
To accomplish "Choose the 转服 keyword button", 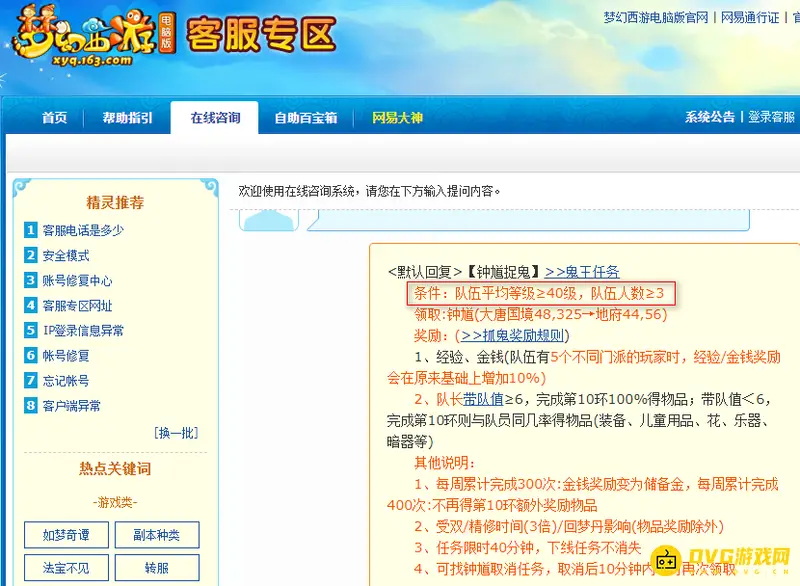I will (x=157, y=568).
